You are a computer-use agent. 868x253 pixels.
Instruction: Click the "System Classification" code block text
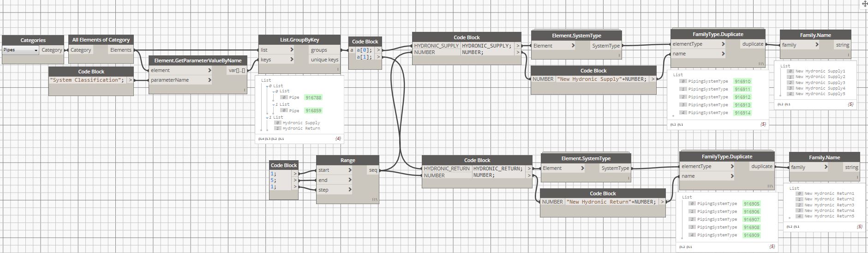[87, 80]
